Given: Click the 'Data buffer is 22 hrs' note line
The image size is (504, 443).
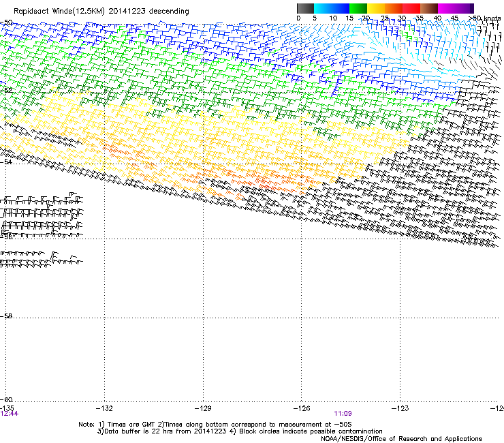Looking at the screenshot, I should pos(240,431).
